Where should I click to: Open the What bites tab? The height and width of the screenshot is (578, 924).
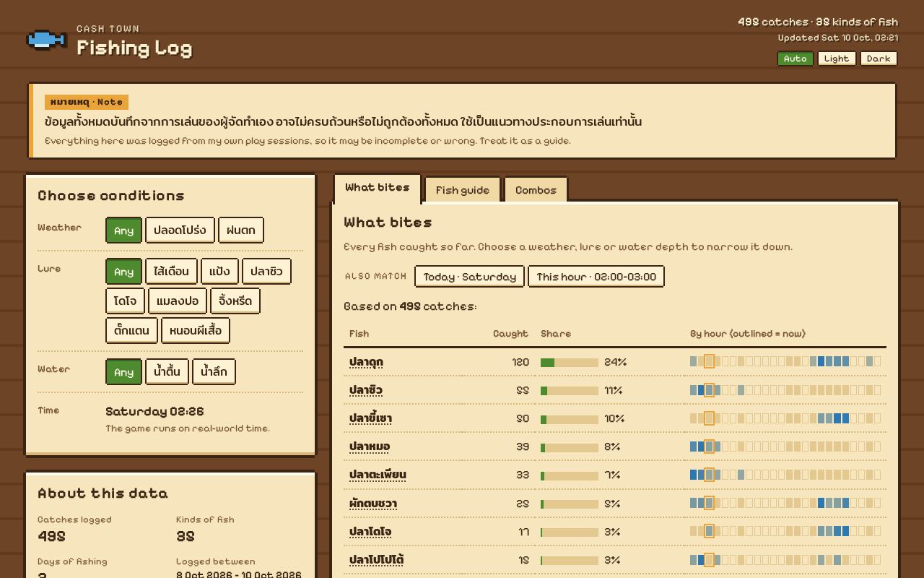(377, 188)
